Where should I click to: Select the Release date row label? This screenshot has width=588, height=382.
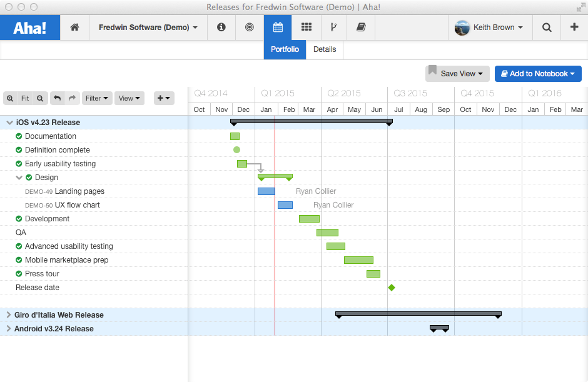(x=38, y=288)
